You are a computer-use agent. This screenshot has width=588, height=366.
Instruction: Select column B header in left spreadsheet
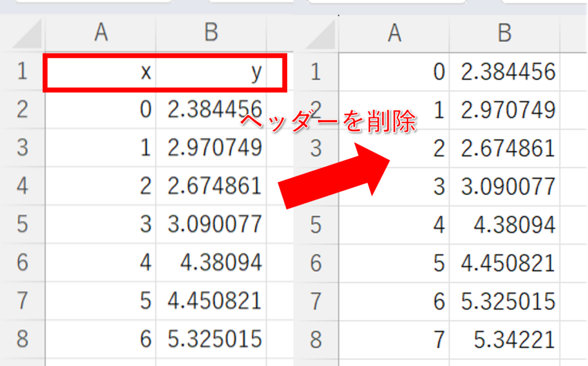pos(211,33)
